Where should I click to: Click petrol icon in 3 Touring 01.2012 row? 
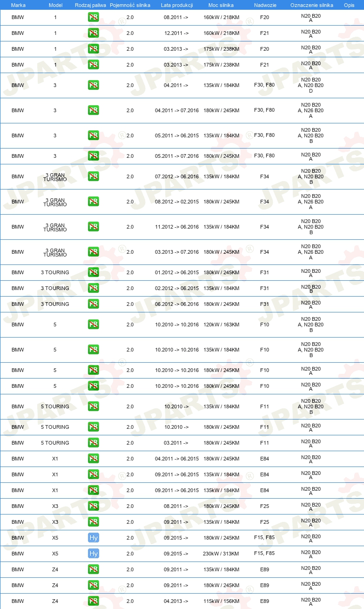click(x=94, y=272)
